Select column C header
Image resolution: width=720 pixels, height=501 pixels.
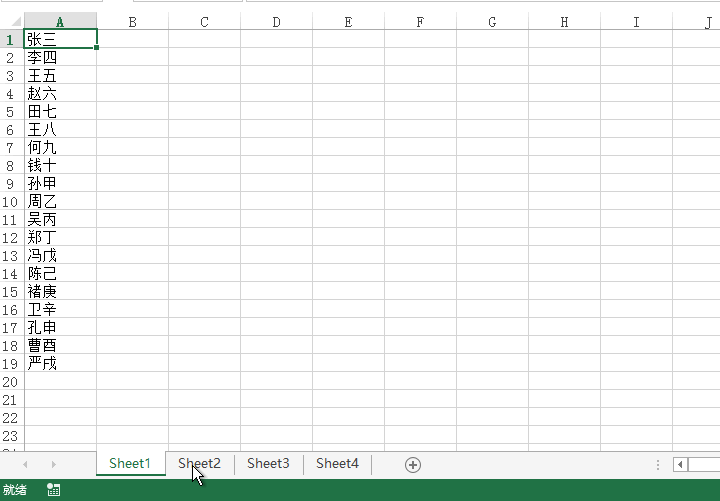pyautogui.click(x=204, y=22)
